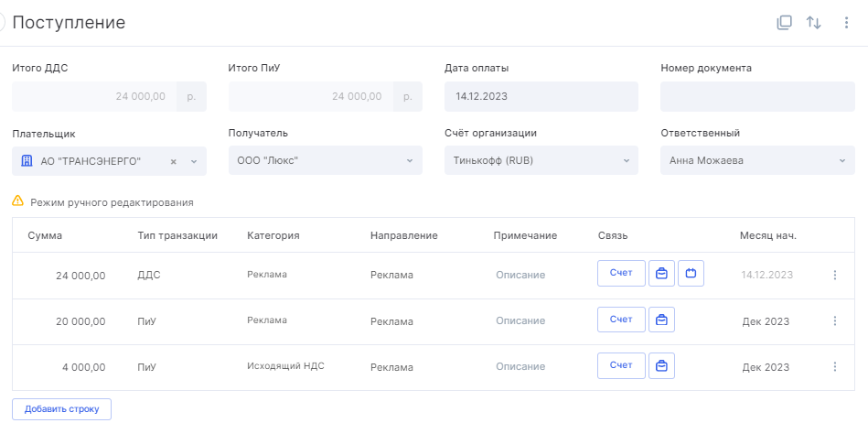The image size is (868, 423).
Task: Click Описание note in the 20 000,00 row
Action: (x=520, y=321)
